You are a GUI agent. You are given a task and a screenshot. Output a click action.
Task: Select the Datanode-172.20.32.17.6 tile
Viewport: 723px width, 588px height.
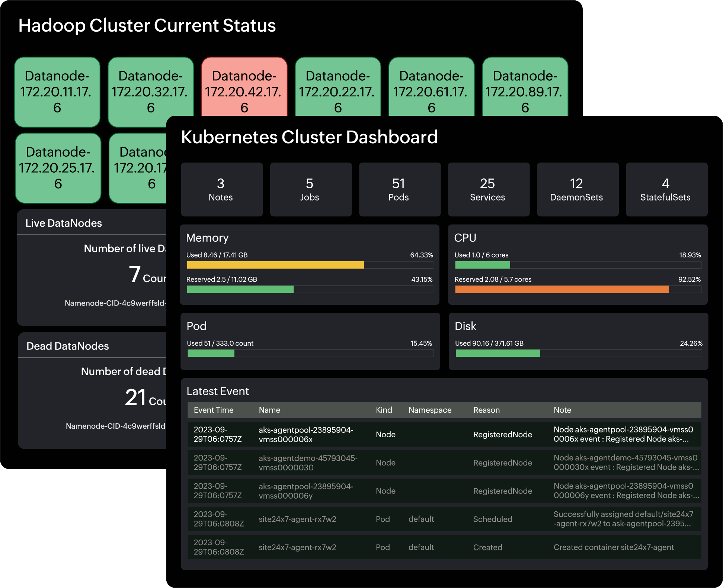(151, 92)
